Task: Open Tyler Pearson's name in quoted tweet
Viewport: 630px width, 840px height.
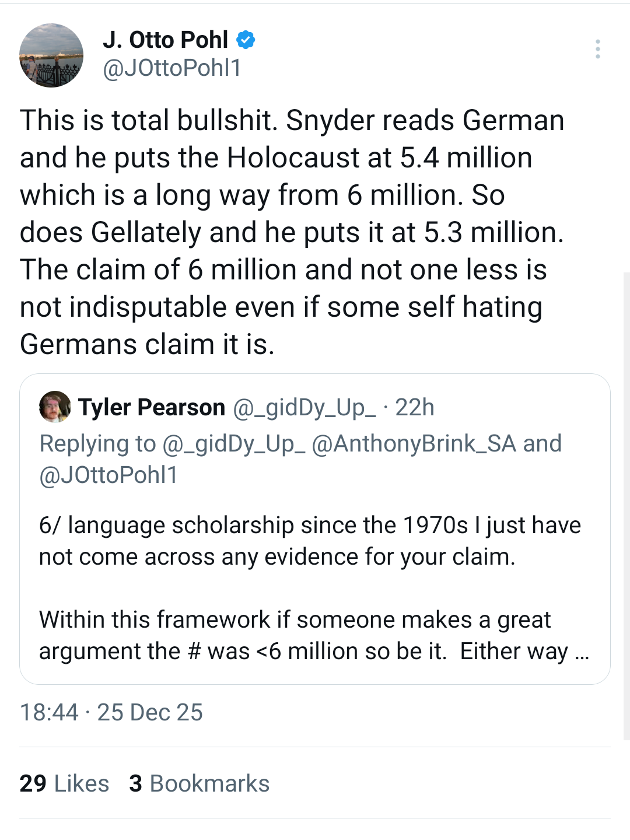Action: (152, 407)
